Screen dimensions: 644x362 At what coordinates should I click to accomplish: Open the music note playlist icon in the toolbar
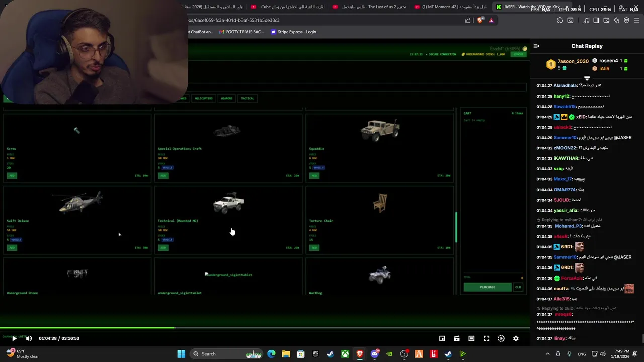[586, 20]
